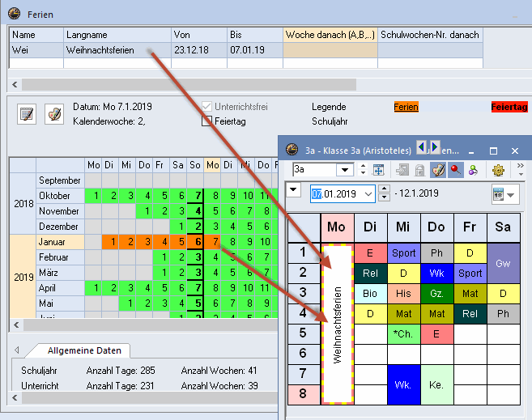Open the calendar icon in the Ferien window

(x=27, y=114)
